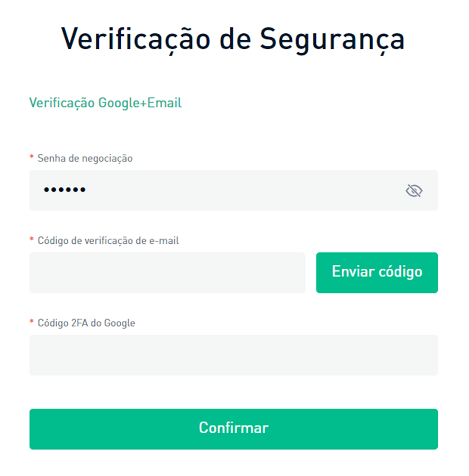This screenshot has height=476, width=469.
Task: Click the Senha de negociação label
Action: [85, 158]
